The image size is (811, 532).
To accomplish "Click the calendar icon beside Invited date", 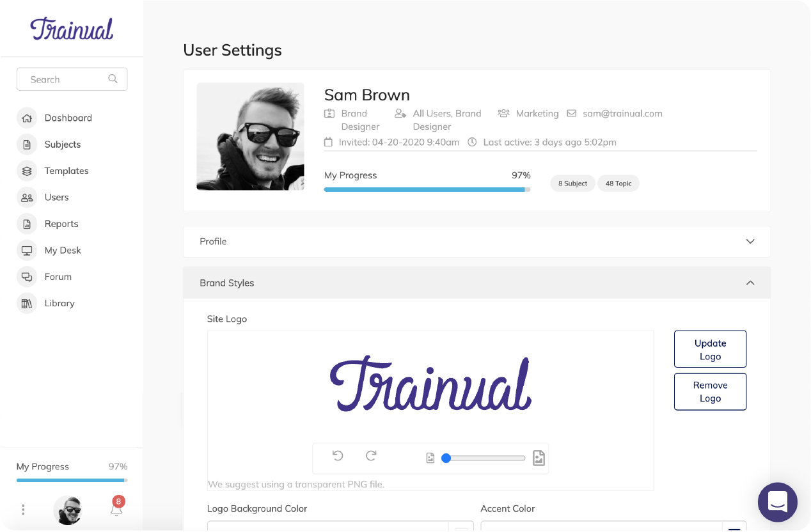I will 329,142.
